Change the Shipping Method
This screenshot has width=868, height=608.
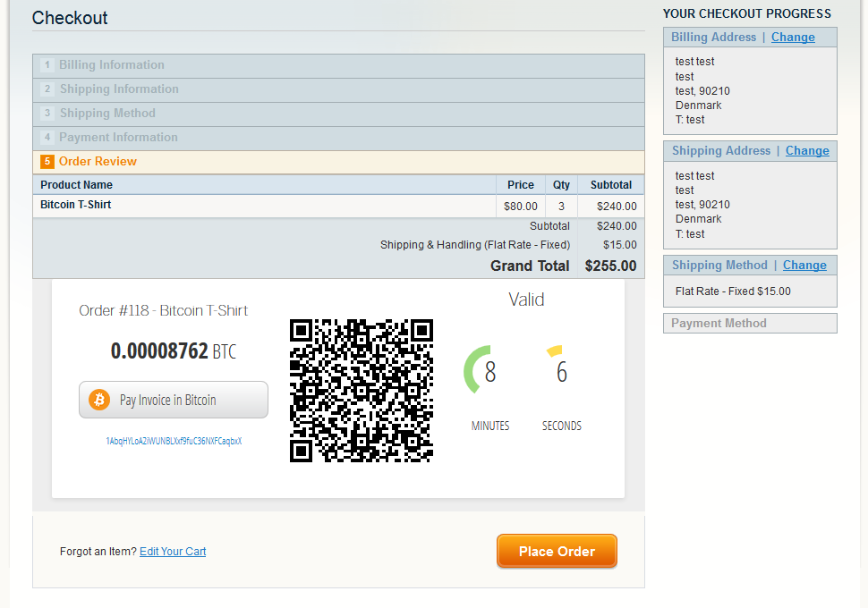[804, 266]
